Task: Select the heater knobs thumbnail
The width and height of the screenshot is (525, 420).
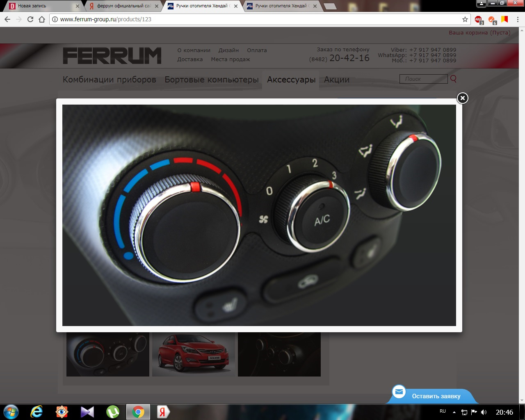Action: point(108,354)
